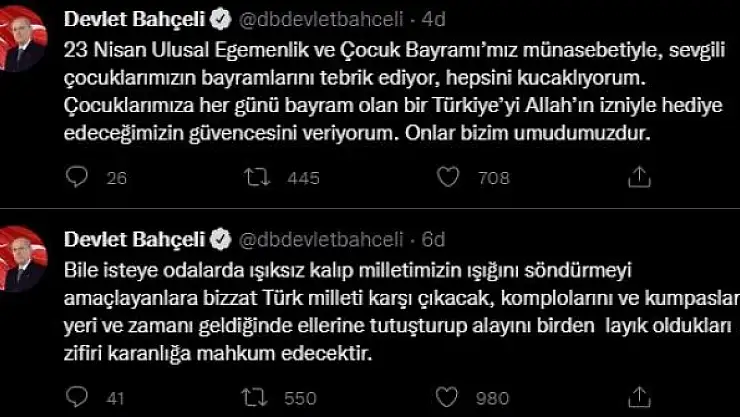Like the 23 Nisan tweet
Viewport: 740px width, 417px height.
tap(449, 178)
